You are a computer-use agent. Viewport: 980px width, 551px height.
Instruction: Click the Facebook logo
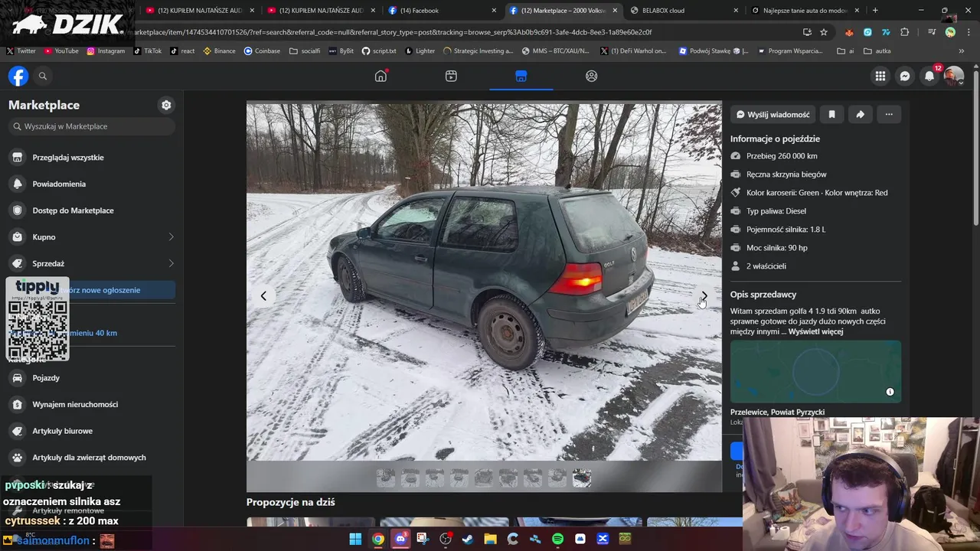click(x=18, y=76)
